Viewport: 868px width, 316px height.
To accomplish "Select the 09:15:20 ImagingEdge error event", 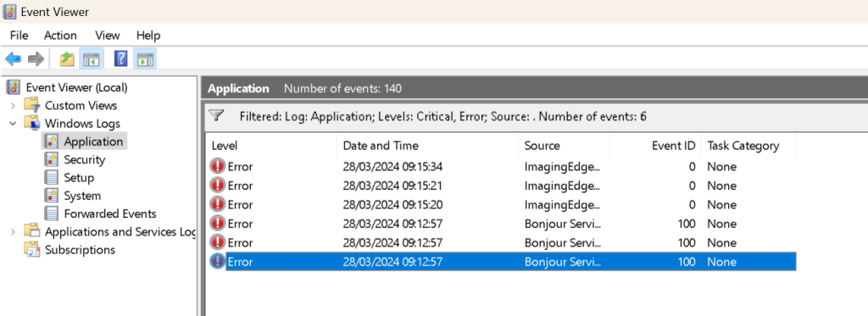I will (x=502, y=205).
